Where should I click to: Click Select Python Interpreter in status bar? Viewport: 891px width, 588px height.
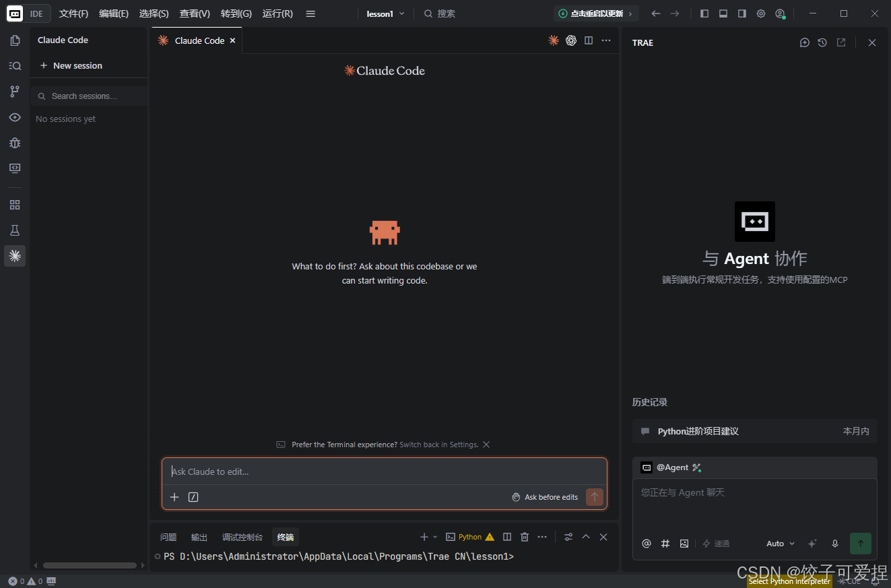pos(789,581)
